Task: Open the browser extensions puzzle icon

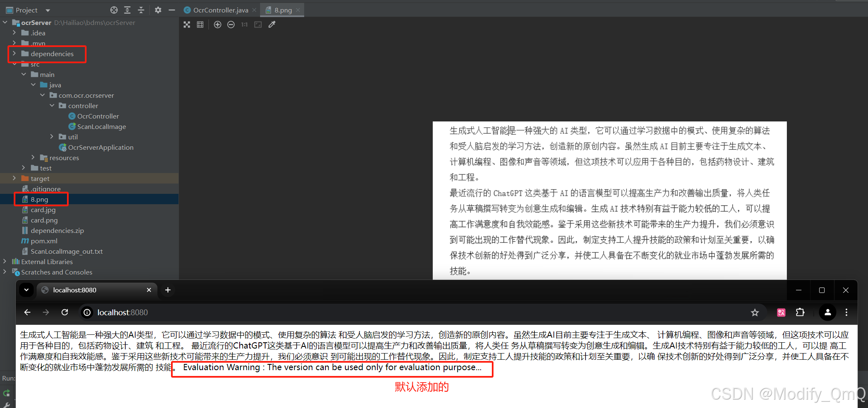Action: [800, 312]
